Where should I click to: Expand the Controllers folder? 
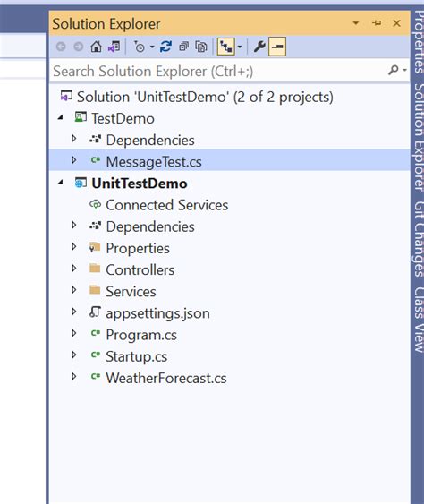click(x=74, y=268)
